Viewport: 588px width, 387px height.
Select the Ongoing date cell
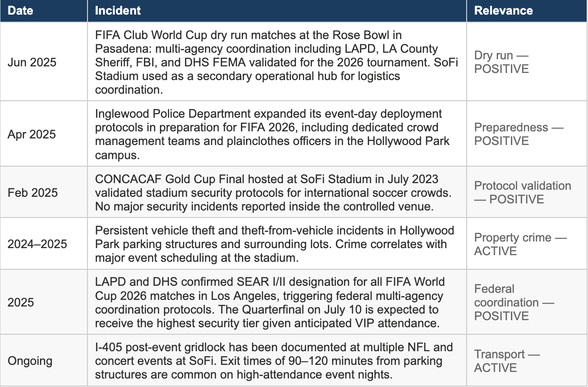coord(30,361)
